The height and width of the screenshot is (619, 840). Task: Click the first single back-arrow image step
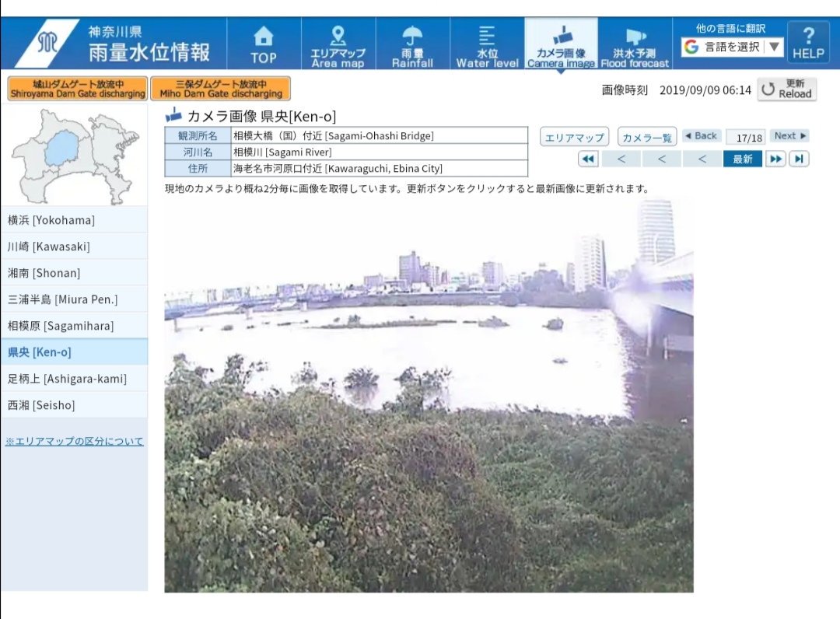[x=621, y=159]
